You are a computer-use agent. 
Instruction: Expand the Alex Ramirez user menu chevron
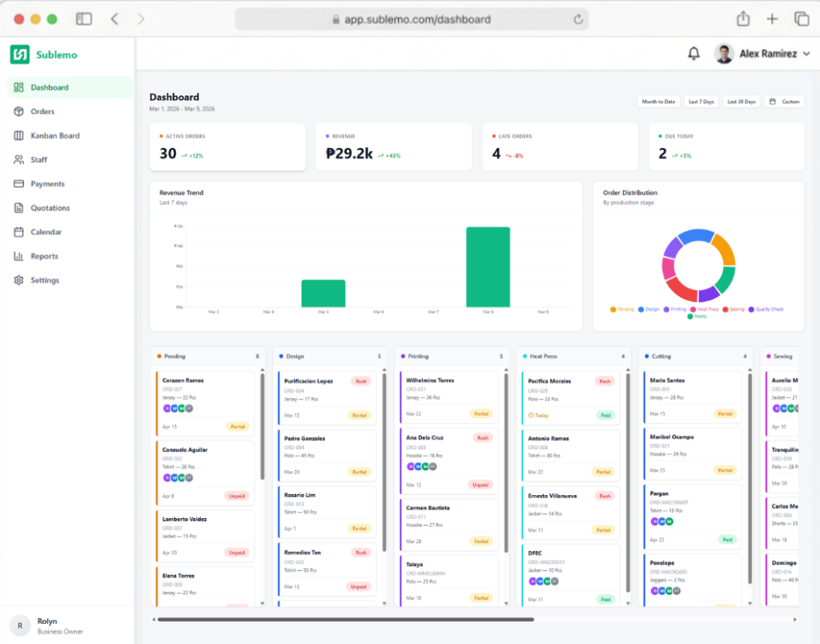coord(806,54)
